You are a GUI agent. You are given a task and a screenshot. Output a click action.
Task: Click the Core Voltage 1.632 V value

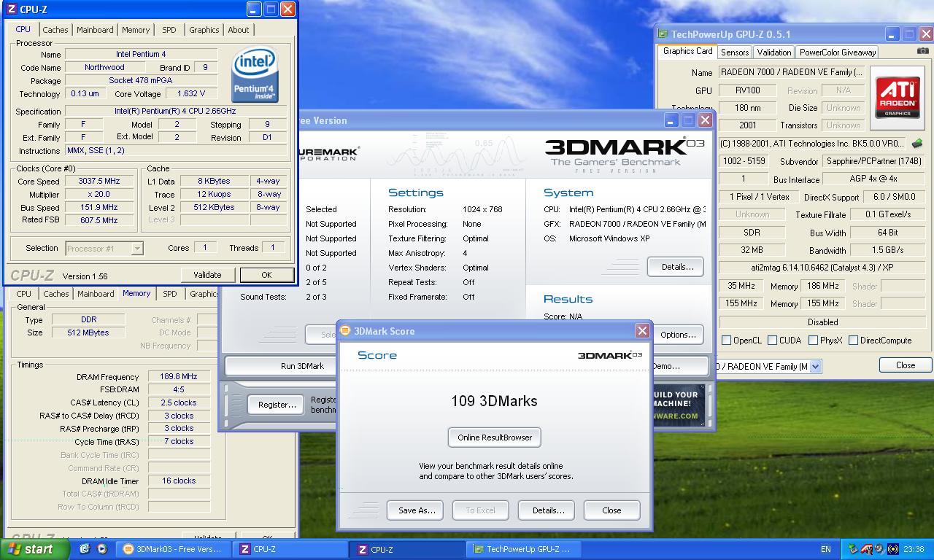coord(191,93)
